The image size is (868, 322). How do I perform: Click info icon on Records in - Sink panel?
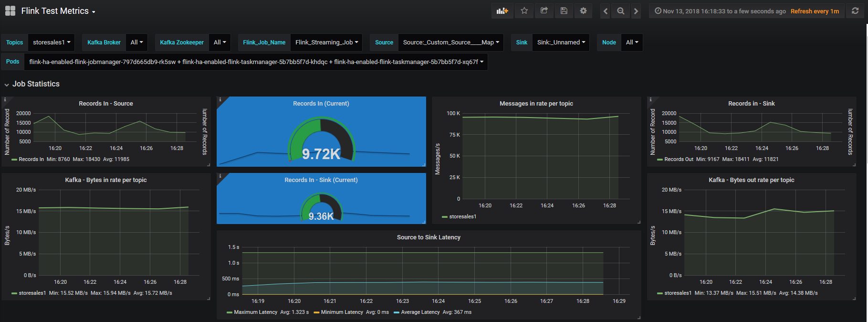coord(650,100)
